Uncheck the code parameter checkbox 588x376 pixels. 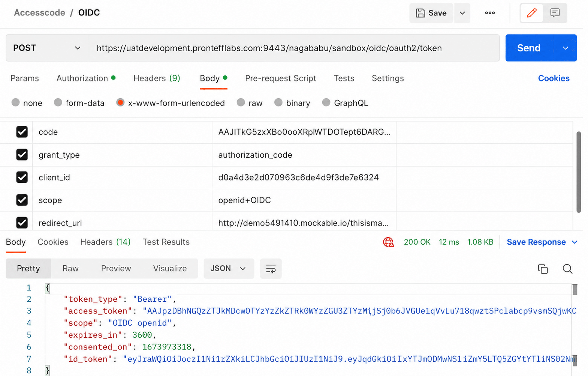point(22,132)
